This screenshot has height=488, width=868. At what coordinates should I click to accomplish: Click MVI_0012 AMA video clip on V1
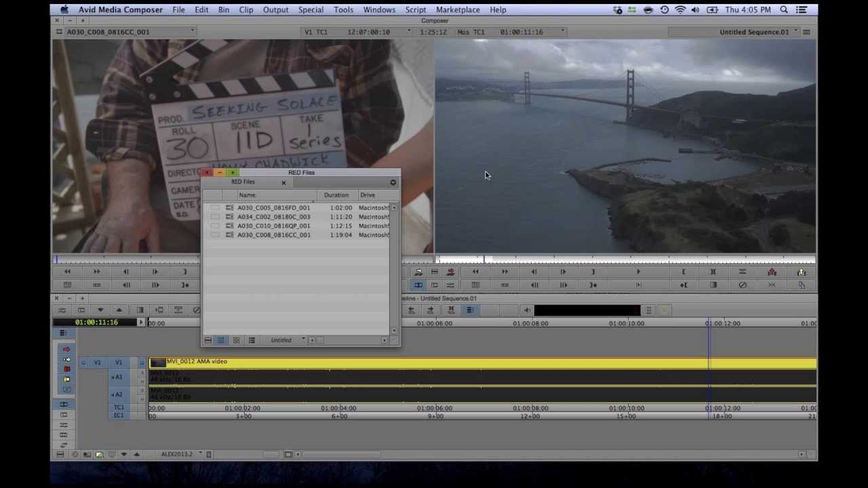tap(483, 363)
